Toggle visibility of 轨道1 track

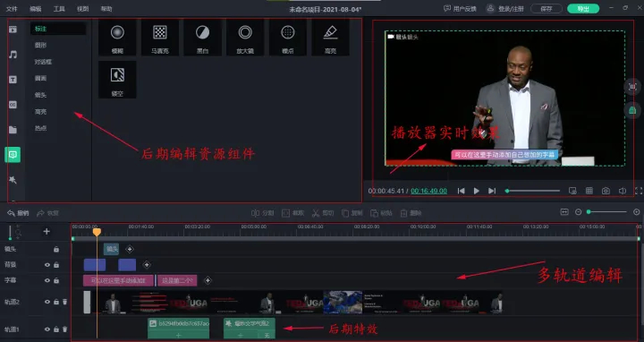pos(47,329)
